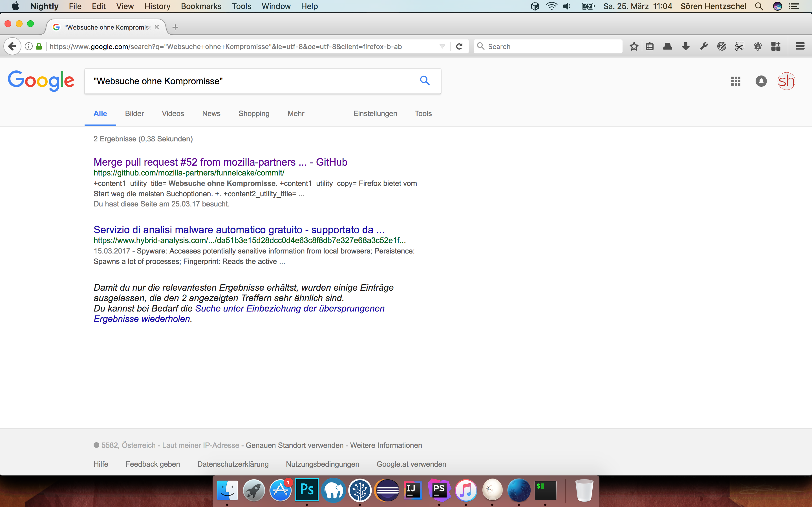Viewport: 812px width, 507px height.
Task: Reload the current page
Action: pyautogui.click(x=459, y=46)
